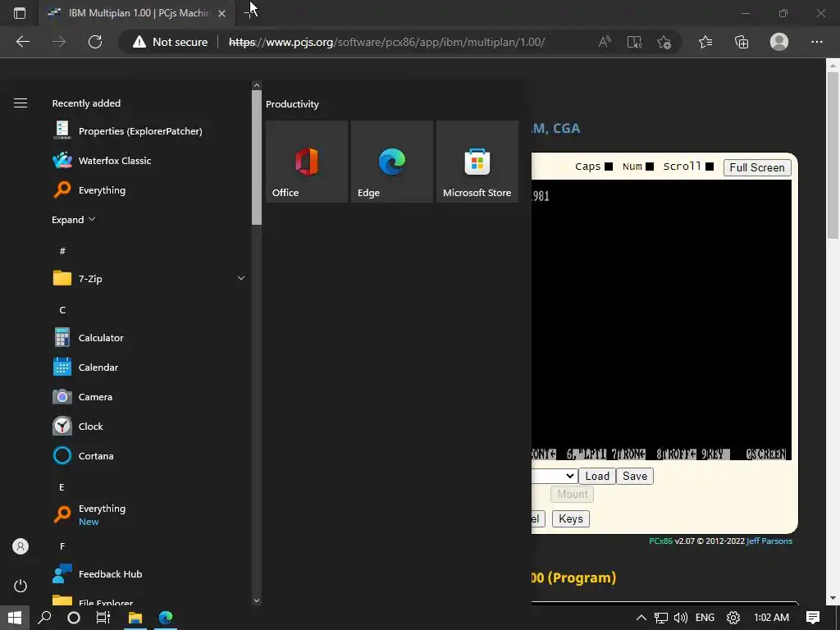Open the notification center icon
Screen dimensions: 840x630
[813, 618]
